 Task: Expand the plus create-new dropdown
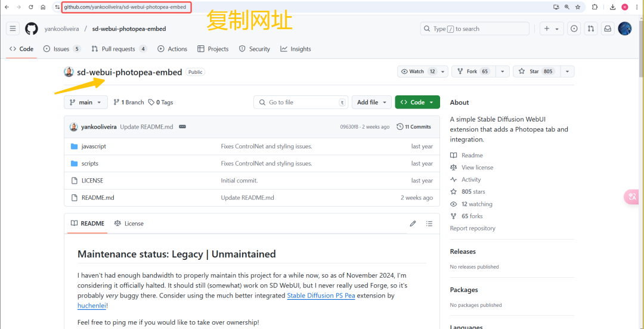[551, 29]
